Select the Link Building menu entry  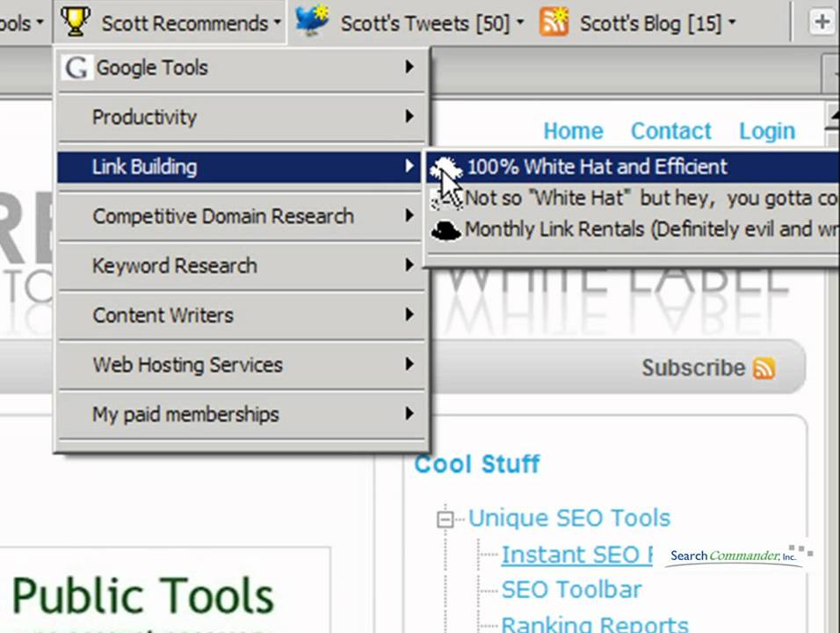point(240,167)
